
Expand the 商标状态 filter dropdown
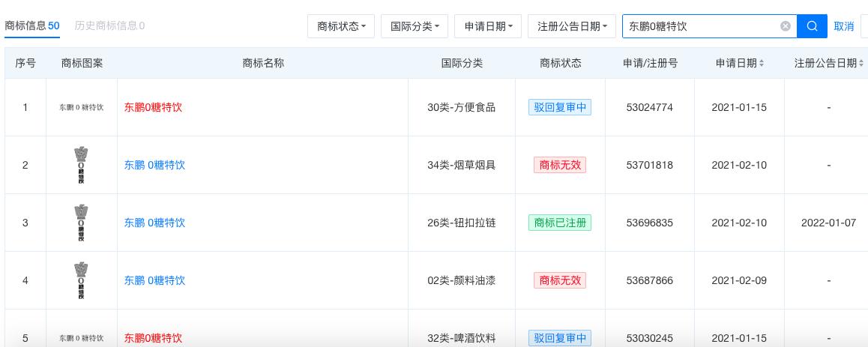341,26
